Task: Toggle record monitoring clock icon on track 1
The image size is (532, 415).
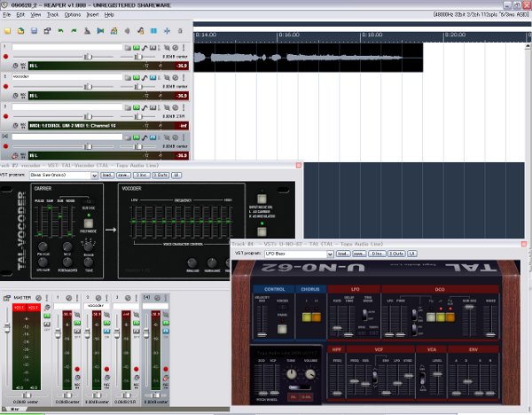Action: tap(15, 66)
